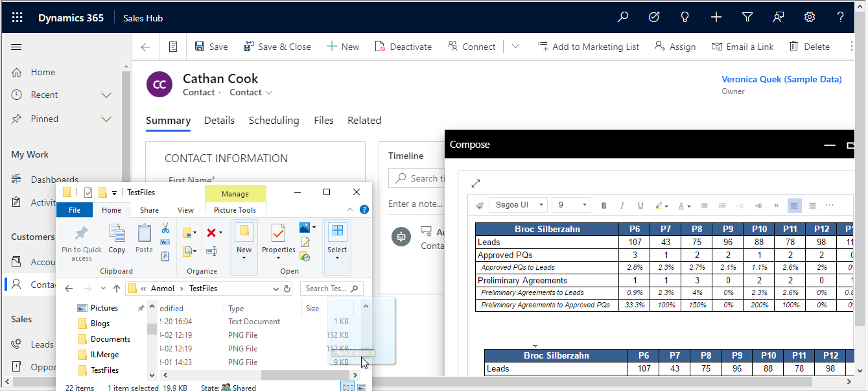Open the Scheduling tab

click(x=274, y=121)
